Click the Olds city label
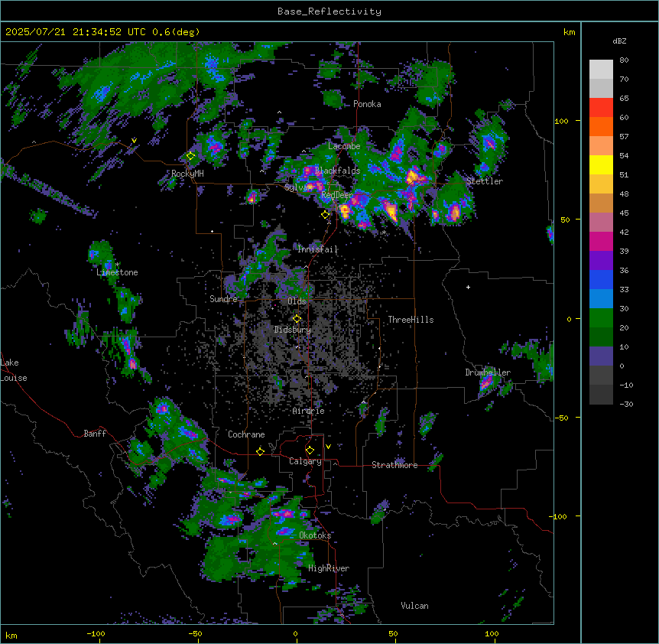Screen dimensions: 659x644 coord(297,301)
